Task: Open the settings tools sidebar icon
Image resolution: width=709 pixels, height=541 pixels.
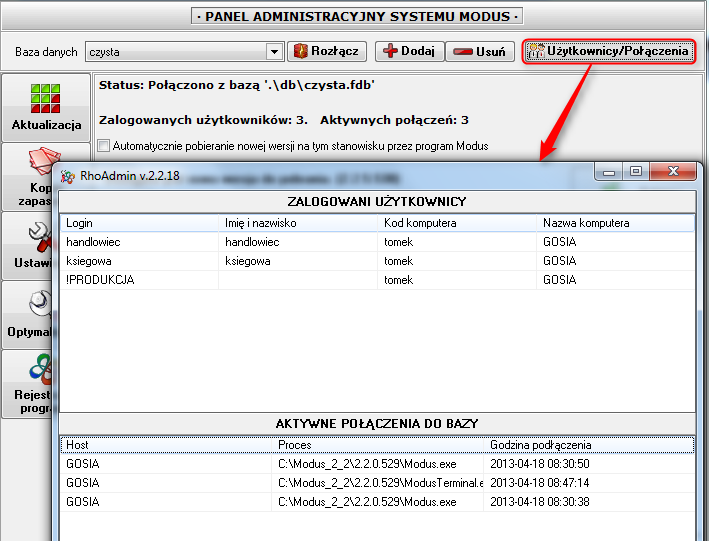Action: [30, 242]
